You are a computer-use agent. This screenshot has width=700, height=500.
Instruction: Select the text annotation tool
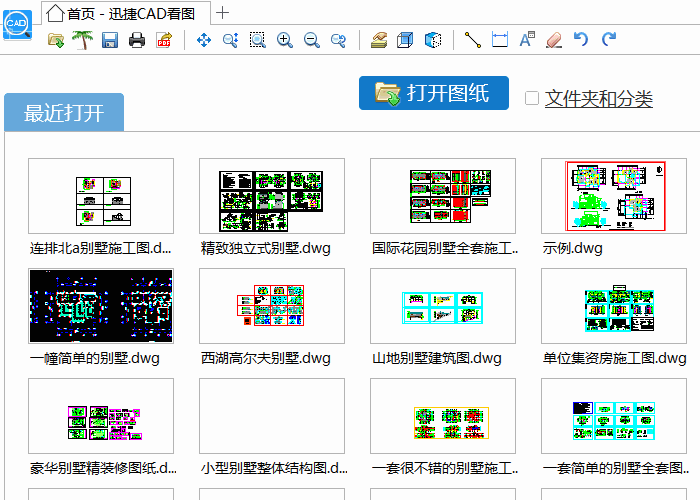pyautogui.click(x=527, y=39)
